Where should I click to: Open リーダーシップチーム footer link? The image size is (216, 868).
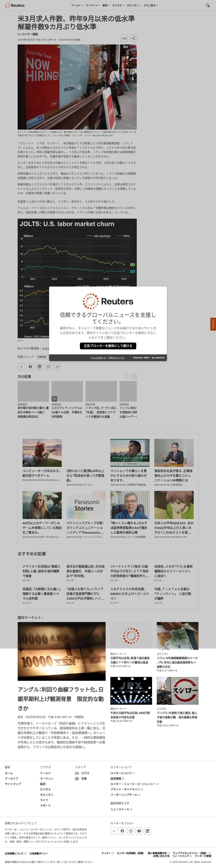[125, 795]
